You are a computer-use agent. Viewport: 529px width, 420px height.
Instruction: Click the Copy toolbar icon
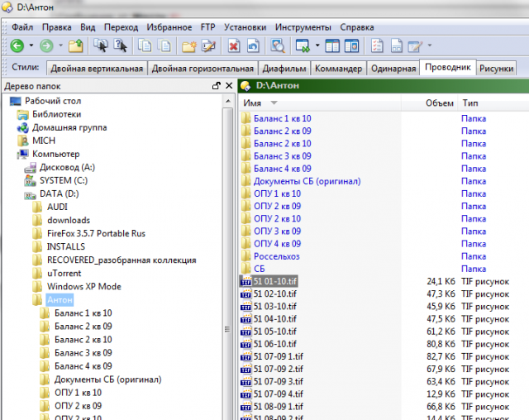pos(145,45)
